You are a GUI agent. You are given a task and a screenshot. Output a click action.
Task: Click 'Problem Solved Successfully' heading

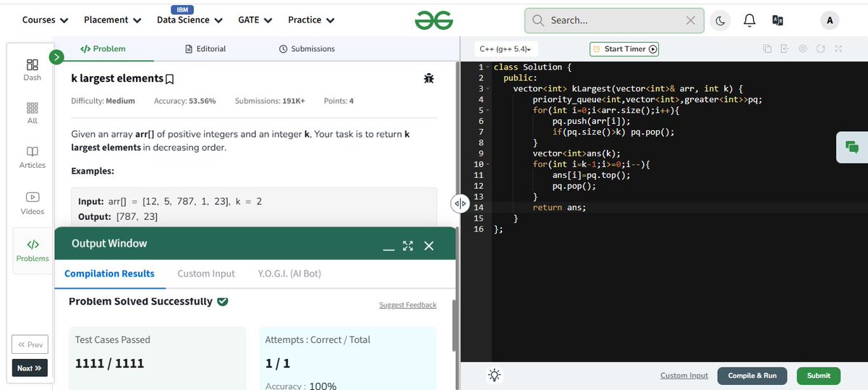click(x=140, y=302)
